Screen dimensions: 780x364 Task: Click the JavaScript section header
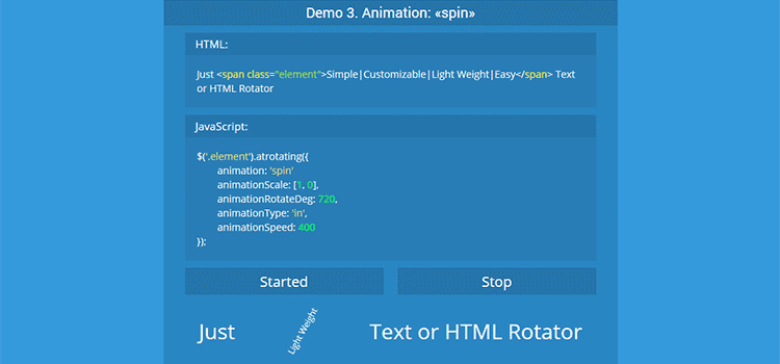390,126
